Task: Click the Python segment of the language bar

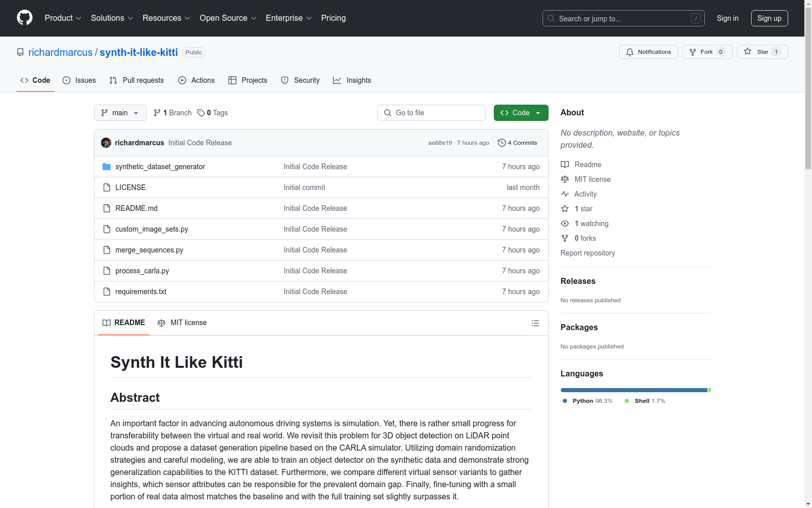Action: [634, 390]
